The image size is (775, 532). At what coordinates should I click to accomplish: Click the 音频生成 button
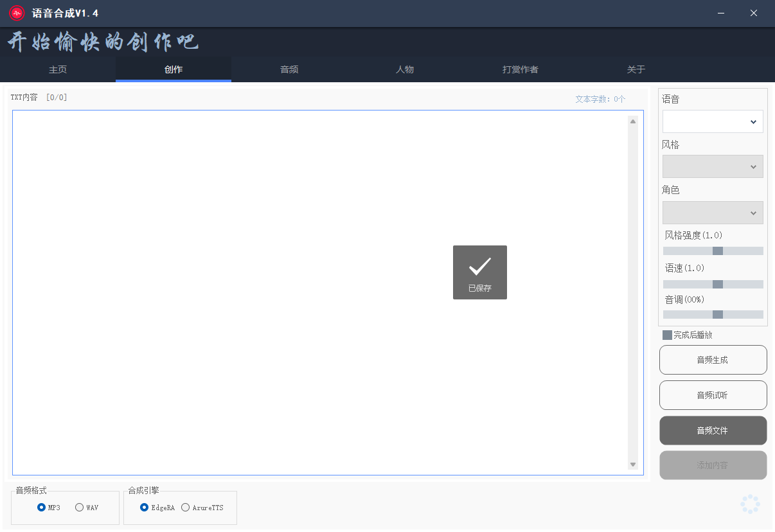click(713, 360)
